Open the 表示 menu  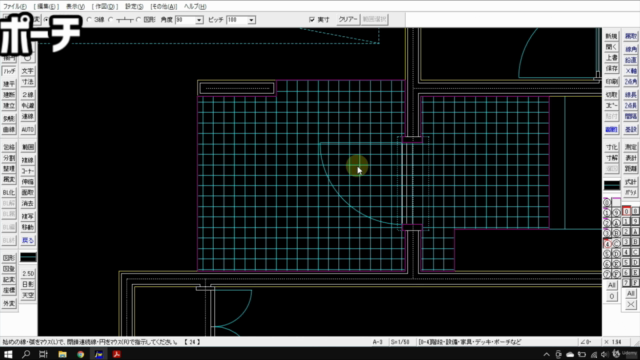(x=75, y=7)
